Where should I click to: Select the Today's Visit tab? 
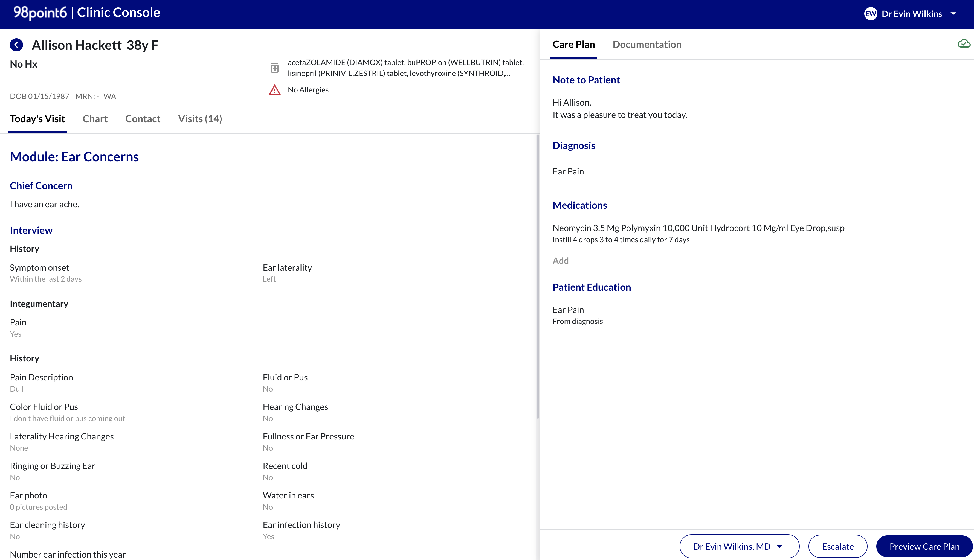[37, 119]
